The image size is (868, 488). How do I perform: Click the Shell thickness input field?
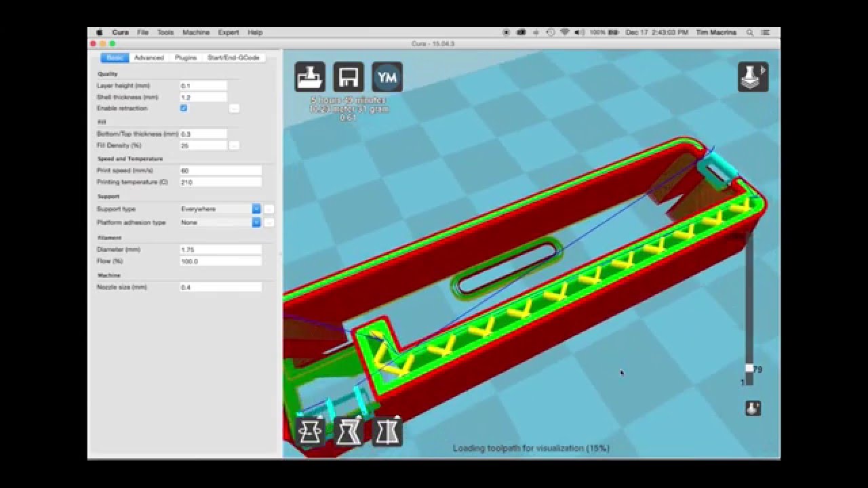point(203,98)
